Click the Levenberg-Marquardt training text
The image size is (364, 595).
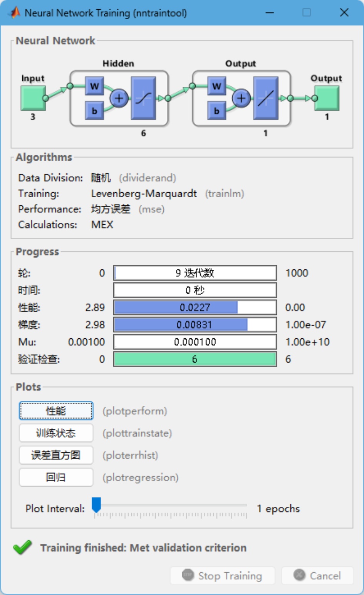click(x=144, y=193)
